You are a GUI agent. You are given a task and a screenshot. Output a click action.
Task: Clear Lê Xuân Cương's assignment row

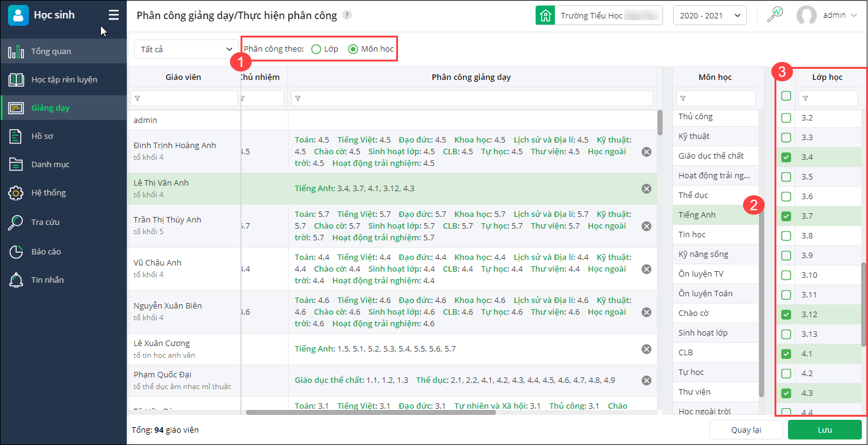tap(647, 349)
